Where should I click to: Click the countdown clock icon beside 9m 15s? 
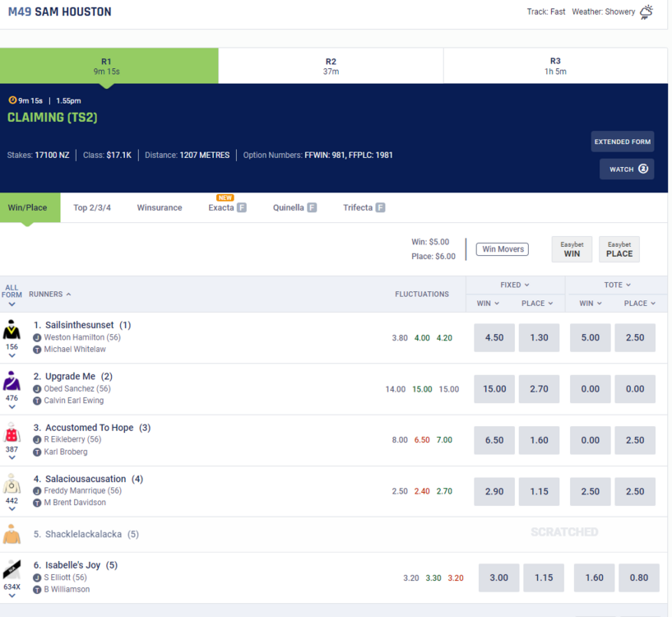[12, 100]
